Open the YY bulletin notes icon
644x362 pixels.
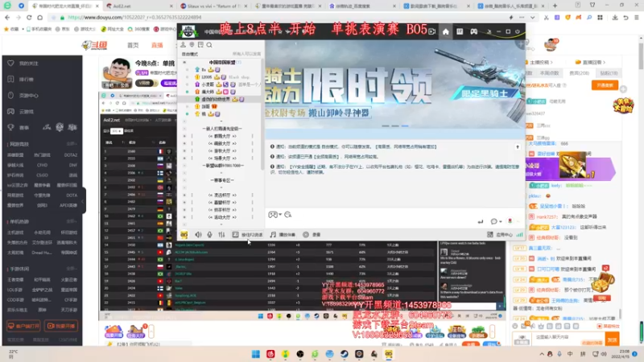[x=200, y=45]
